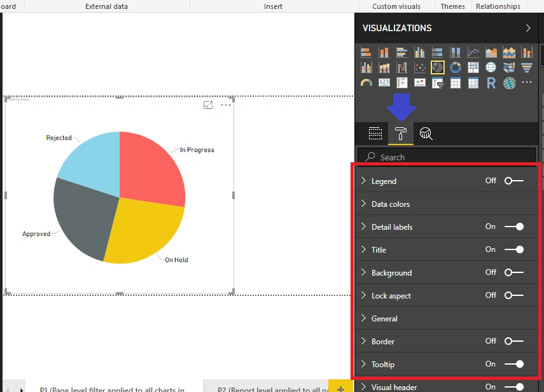Select the Card (123) visual
The width and height of the screenshot is (544, 392).
point(384,83)
